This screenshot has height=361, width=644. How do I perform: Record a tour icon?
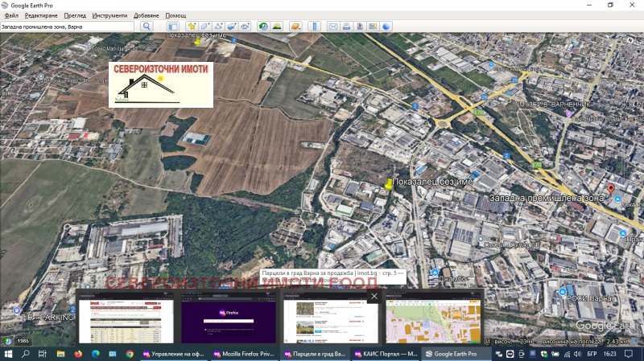tap(246, 27)
